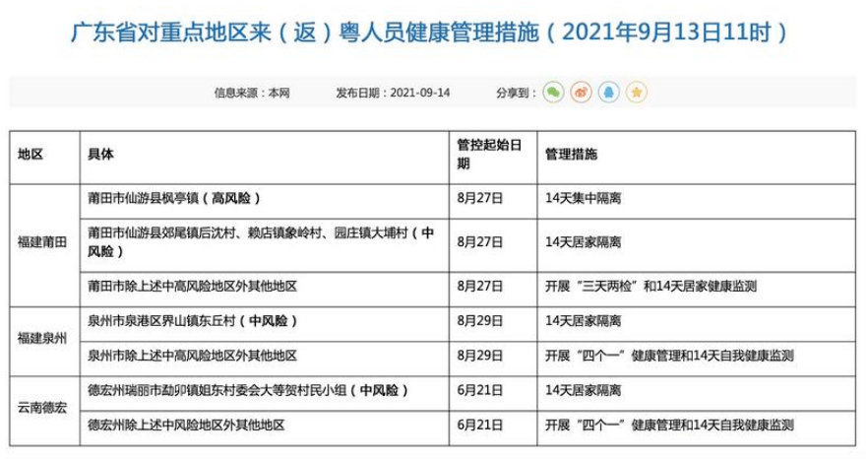Screen dimensions: 868x459
Task: Click the 地区 column header
Action: pyautogui.click(x=31, y=156)
